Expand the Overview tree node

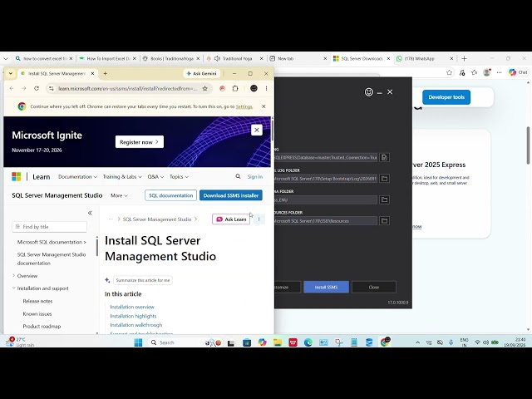(14, 276)
